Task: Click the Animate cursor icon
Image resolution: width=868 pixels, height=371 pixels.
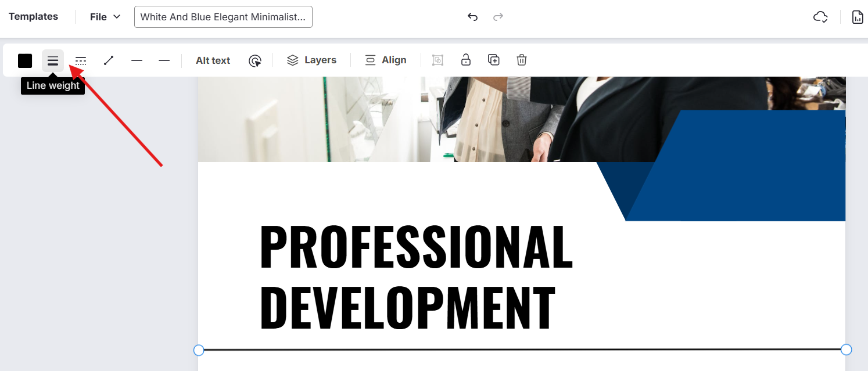Action: [x=254, y=60]
